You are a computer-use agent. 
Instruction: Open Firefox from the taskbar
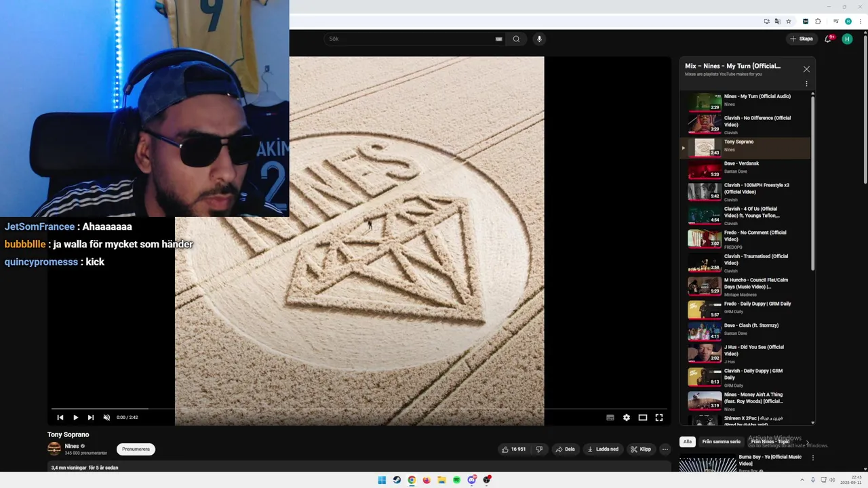point(427,480)
